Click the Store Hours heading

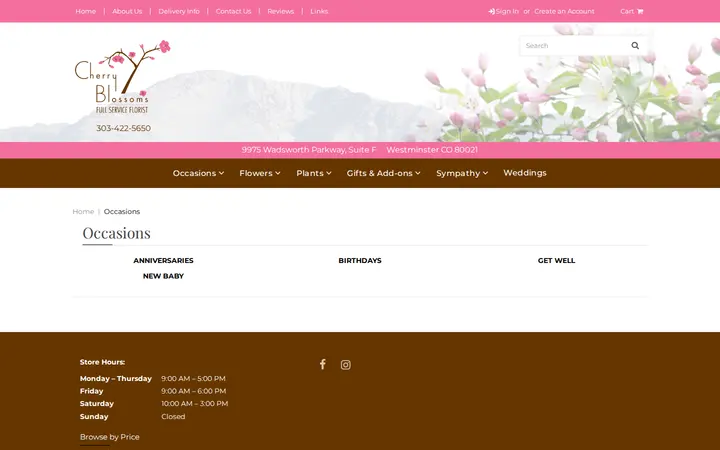pyautogui.click(x=102, y=362)
